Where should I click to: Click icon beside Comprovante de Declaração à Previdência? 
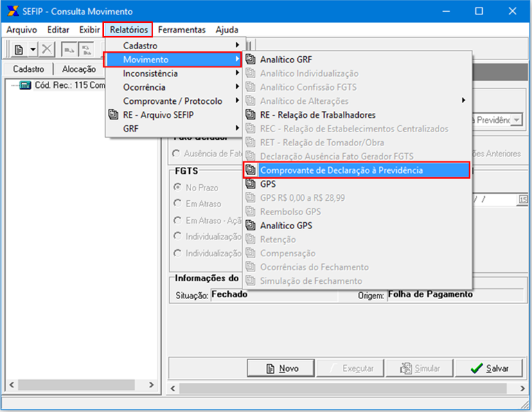[250, 170]
